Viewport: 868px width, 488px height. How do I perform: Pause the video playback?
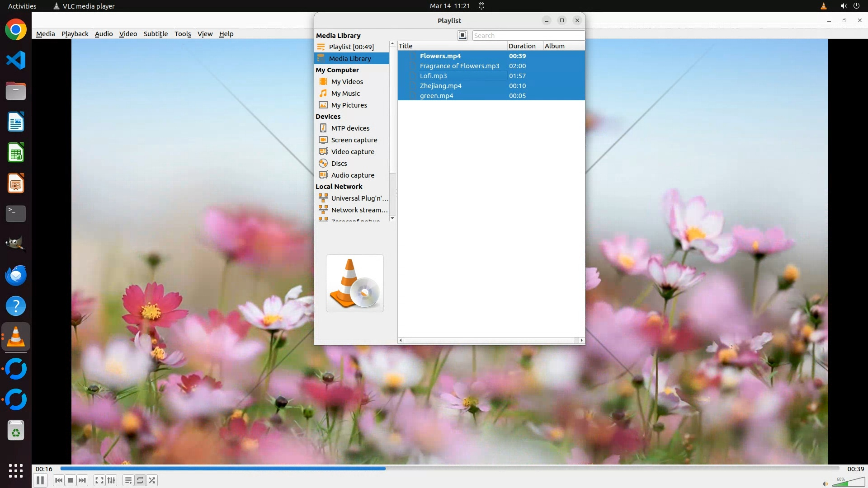tap(40, 480)
